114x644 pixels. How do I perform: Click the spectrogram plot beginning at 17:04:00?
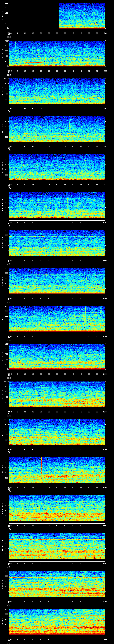pos(57,16)
